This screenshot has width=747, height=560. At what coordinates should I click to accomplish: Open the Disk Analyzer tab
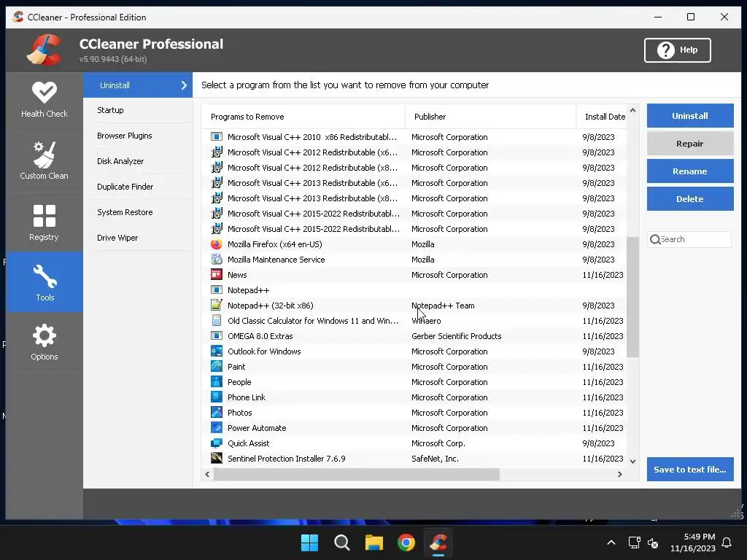tap(138, 161)
